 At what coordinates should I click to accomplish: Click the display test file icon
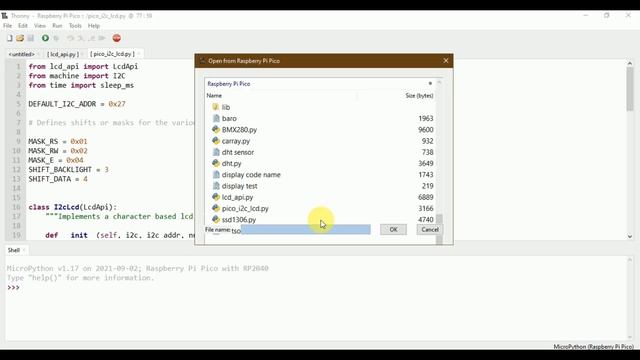[x=216, y=186]
